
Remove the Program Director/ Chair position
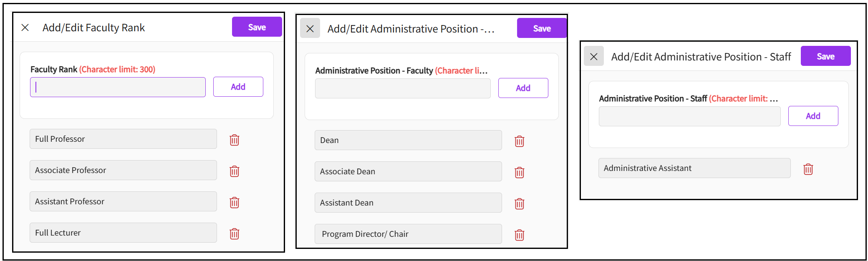click(x=520, y=235)
